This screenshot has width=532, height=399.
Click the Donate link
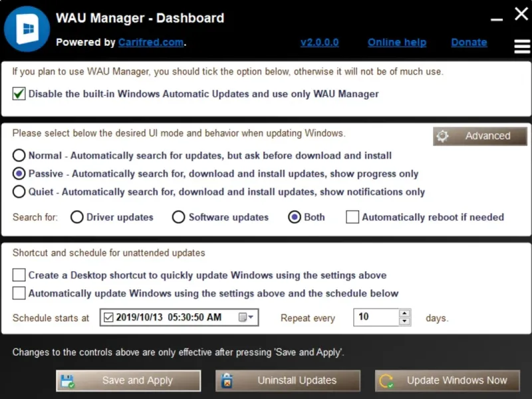(x=469, y=43)
